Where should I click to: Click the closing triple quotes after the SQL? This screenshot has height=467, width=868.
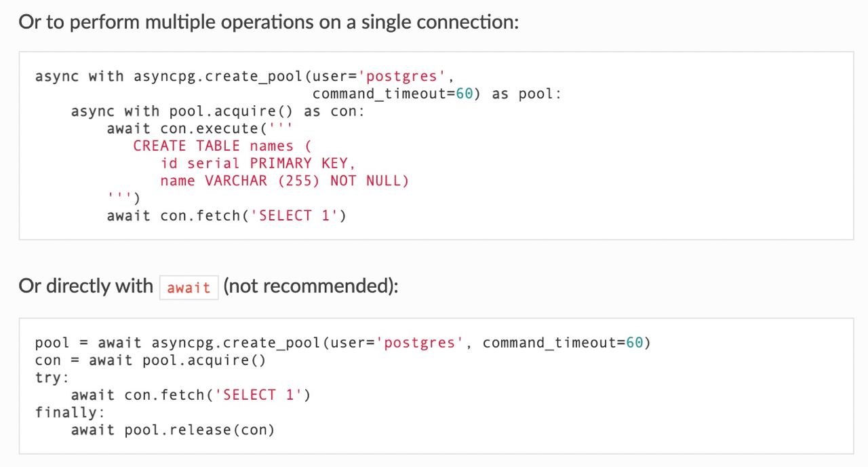pyautogui.click(x=120, y=198)
